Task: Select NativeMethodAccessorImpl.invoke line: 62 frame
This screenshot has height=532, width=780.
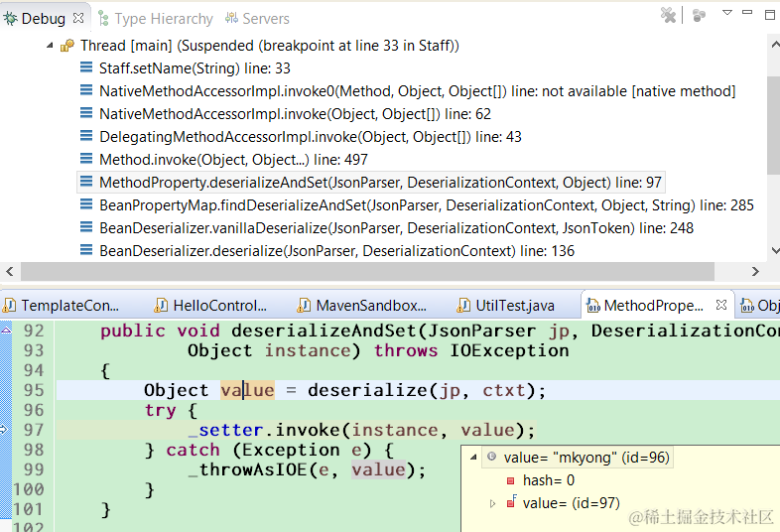Action: [295, 114]
